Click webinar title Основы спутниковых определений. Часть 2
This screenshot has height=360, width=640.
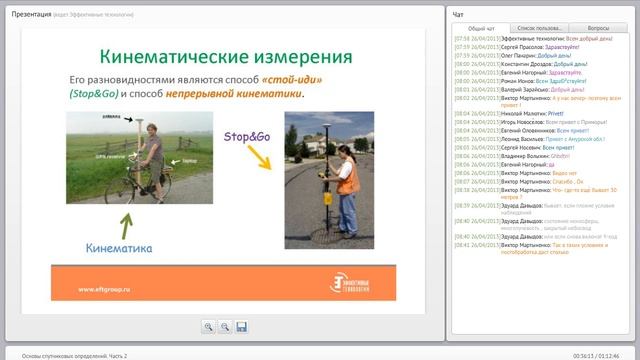(74, 356)
